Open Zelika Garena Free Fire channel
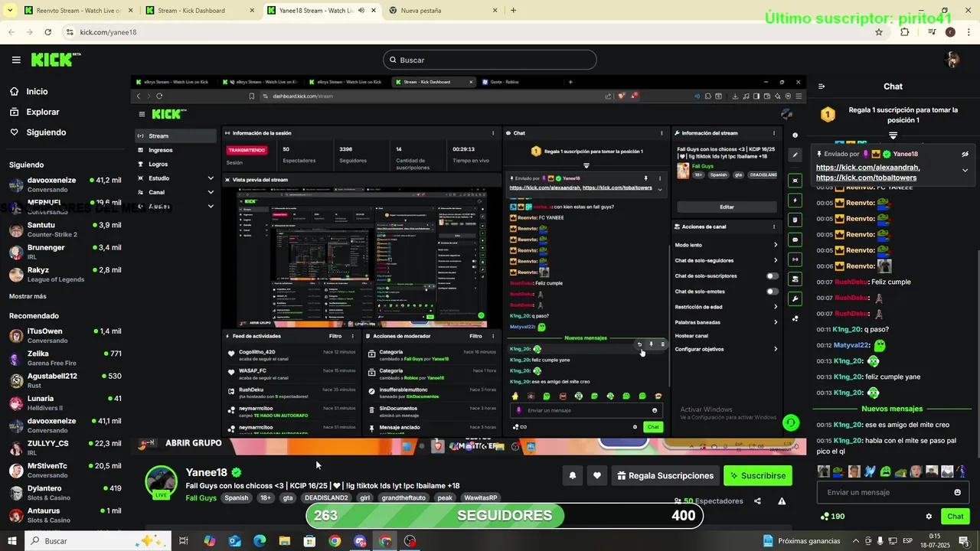The width and height of the screenshot is (980, 551). (x=65, y=357)
